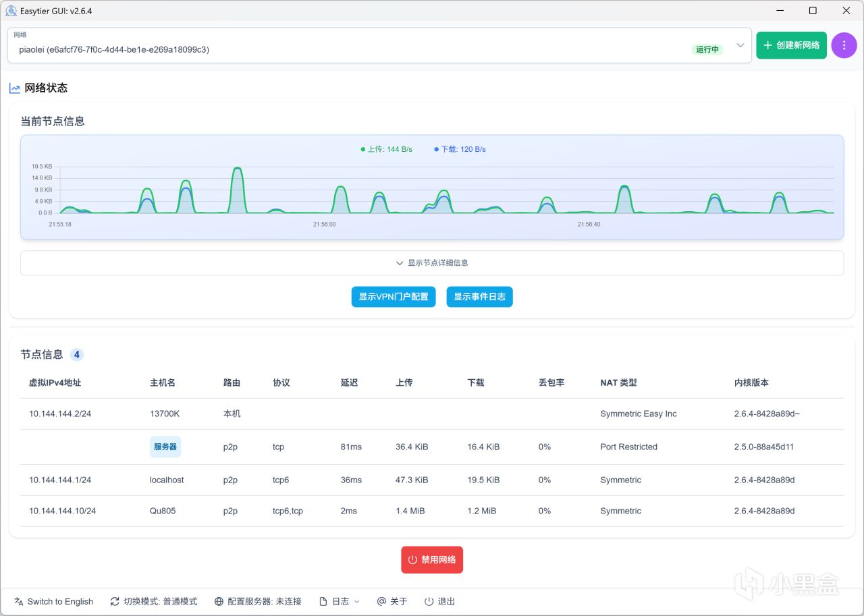Viewport: 864px width, 616px height.
Task: Click the exit power icon at bottom
Action: [x=429, y=601]
